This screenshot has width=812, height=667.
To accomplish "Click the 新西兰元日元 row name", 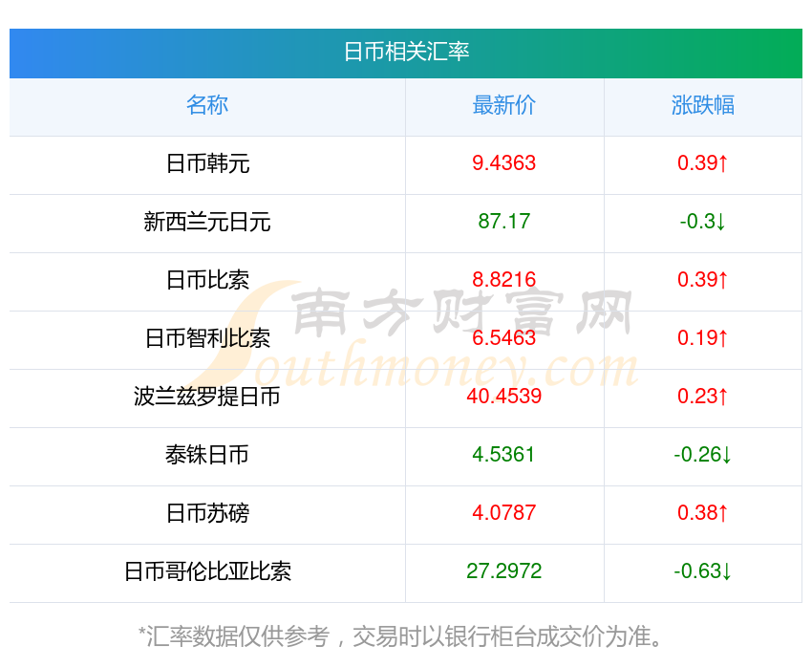I will [x=207, y=222].
